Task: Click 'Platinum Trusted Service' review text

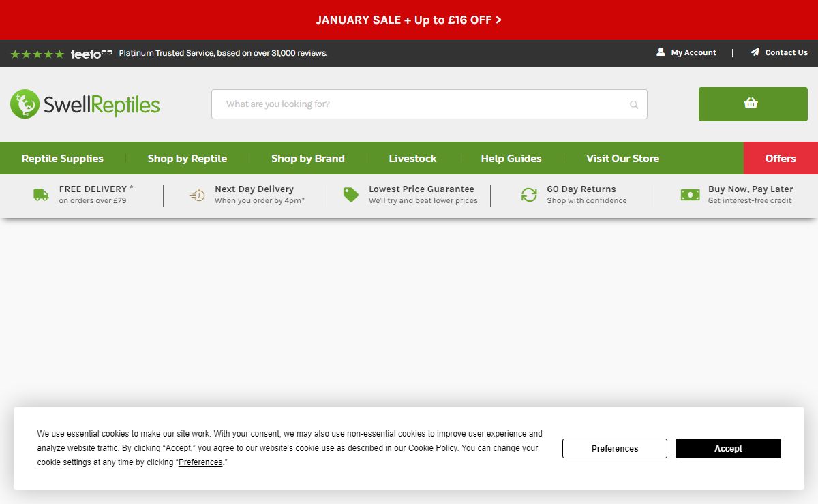Action: point(223,53)
